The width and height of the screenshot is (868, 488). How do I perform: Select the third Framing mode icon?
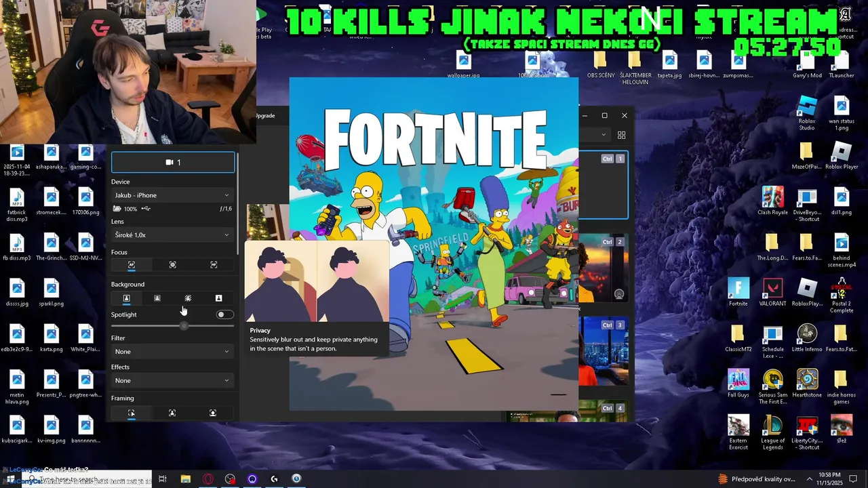coord(213,413)
